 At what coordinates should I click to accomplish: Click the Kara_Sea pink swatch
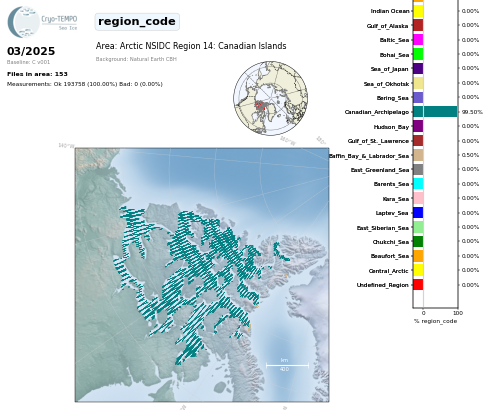pos(418,198)
